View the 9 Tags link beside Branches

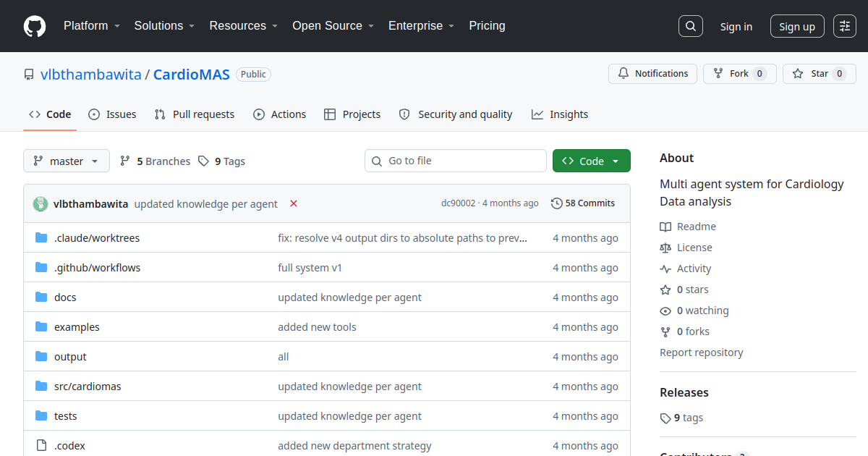(x=222, y=161)
